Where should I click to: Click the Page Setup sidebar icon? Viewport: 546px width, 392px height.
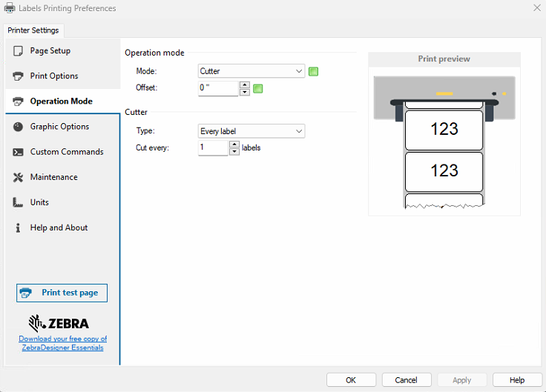point(18,51)
